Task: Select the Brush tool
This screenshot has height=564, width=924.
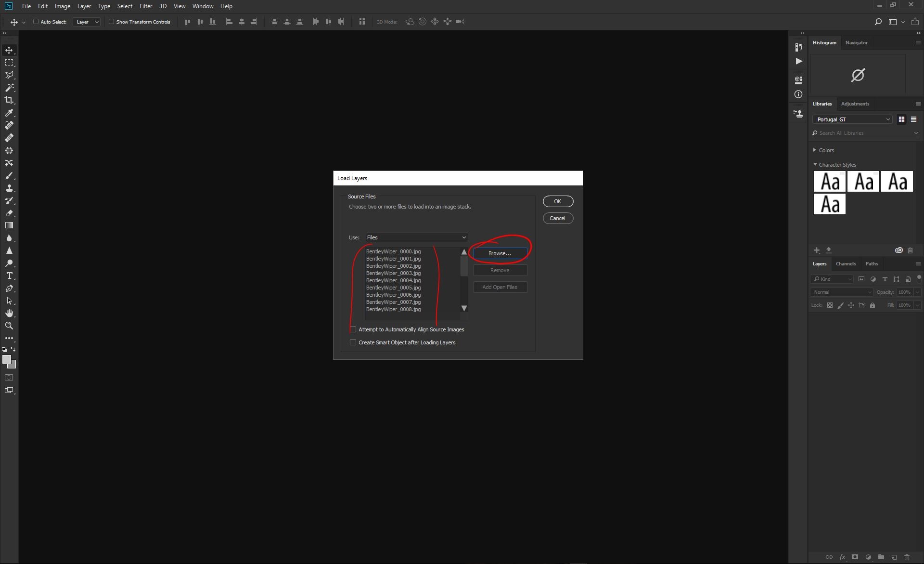Action: (x=9, y=176)
